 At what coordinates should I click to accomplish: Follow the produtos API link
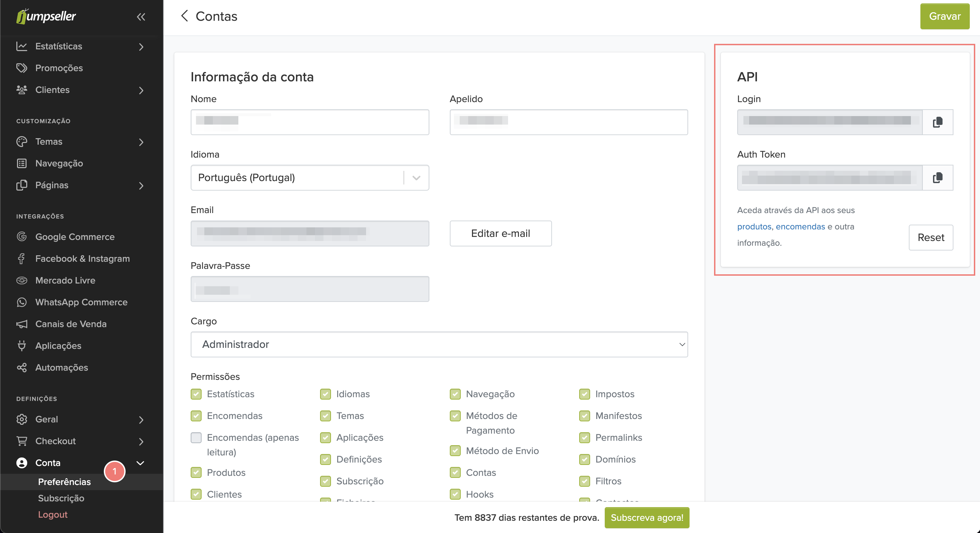[x=754, y=227]
